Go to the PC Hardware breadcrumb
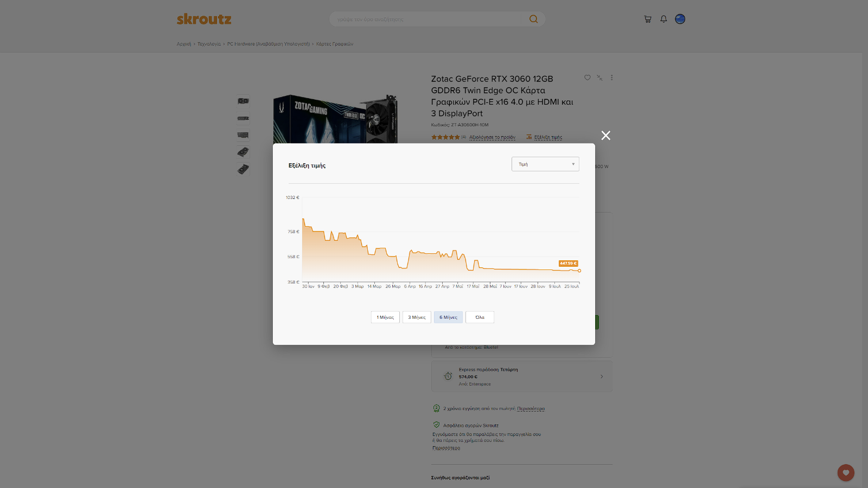868x488 pixels. click(269, 44)
